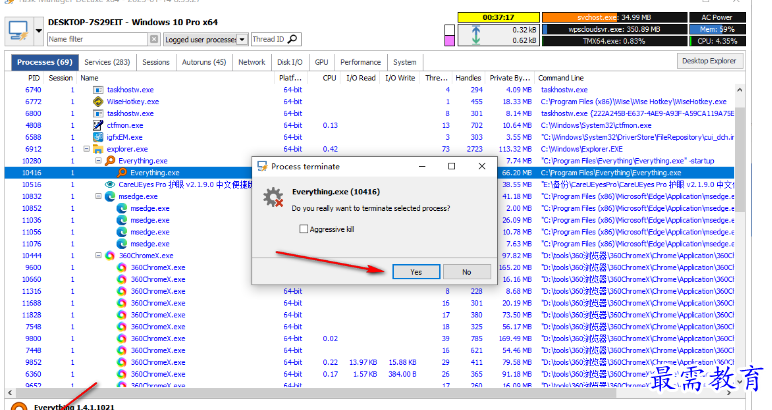Click the computer monitor icon at top left
This screenshot has width=772, height=410.
point(19,31)
